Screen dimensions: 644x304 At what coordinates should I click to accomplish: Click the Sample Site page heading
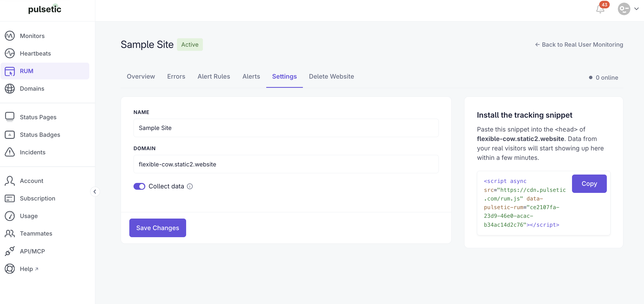tap(147, 45)
